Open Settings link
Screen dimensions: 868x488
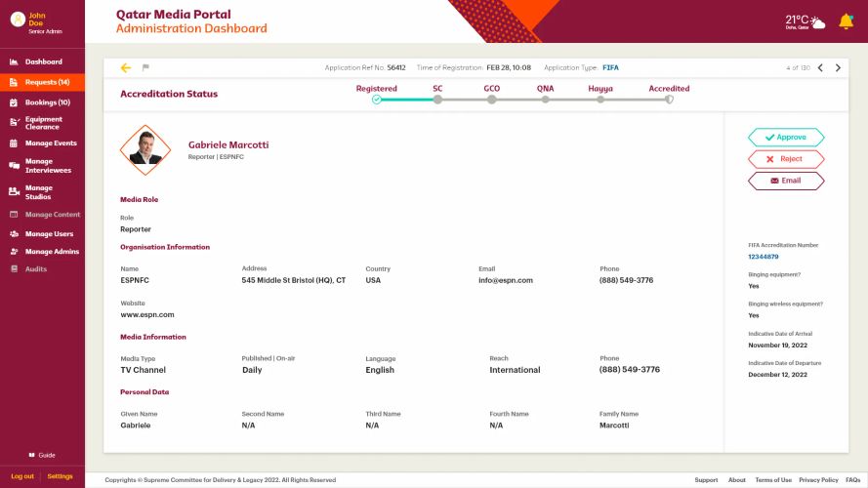click(x=60, y=476)
